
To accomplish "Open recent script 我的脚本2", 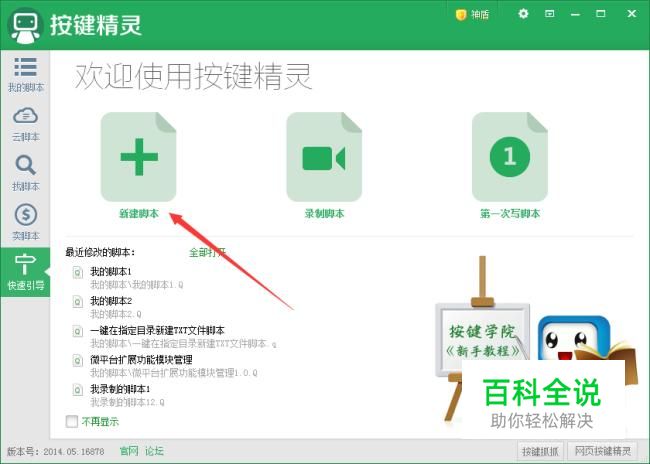I will tap(111, 301).
